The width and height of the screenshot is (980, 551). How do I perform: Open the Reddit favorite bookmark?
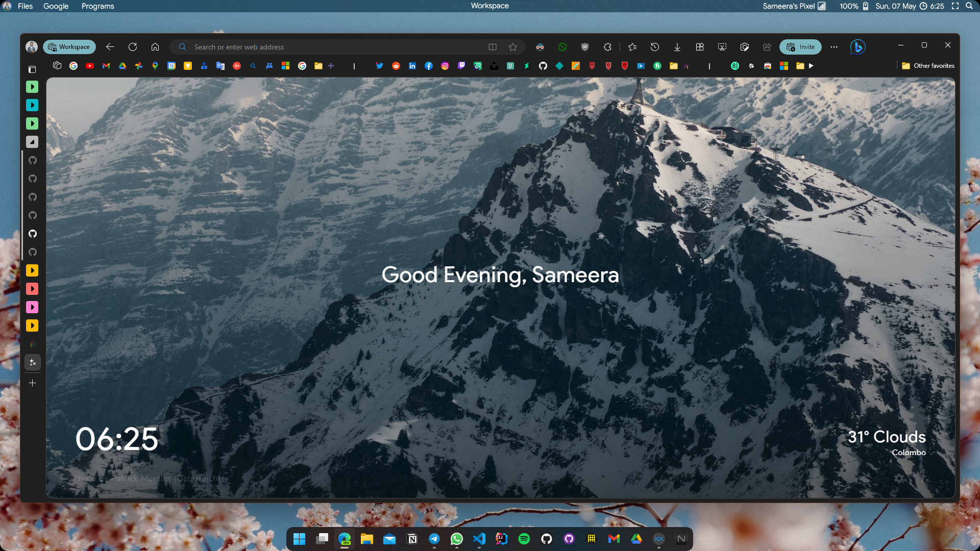click(x=396, y=66)
